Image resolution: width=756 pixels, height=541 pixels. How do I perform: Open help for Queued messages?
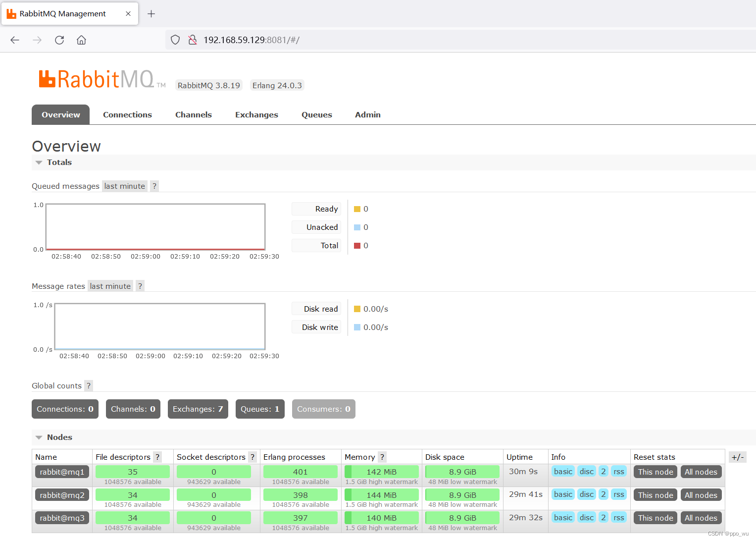pyautogui.click(x=154, y=186)
